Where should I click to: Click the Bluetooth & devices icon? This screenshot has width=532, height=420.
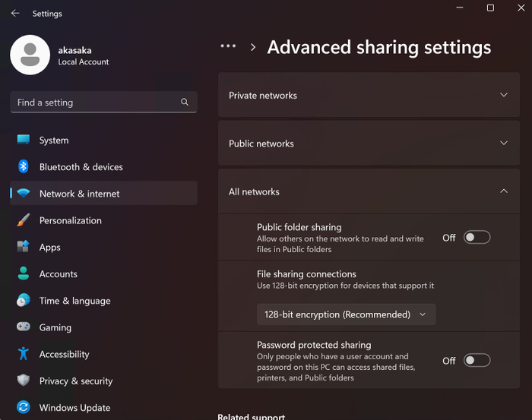[24, 167]
